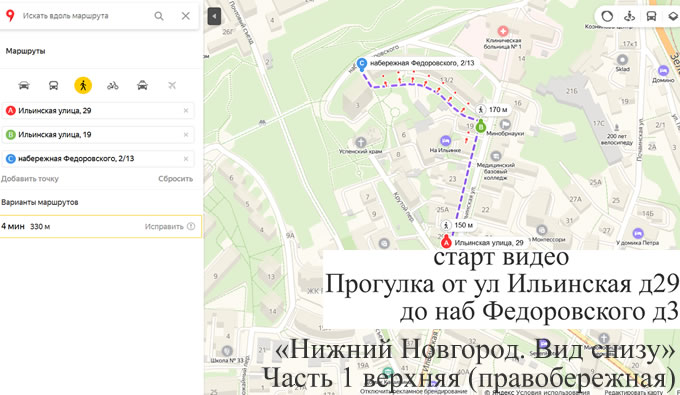Viewport: 680px width, 395px height.
Task: Select the bicycle route mode icon
Action: coord(113,85)
